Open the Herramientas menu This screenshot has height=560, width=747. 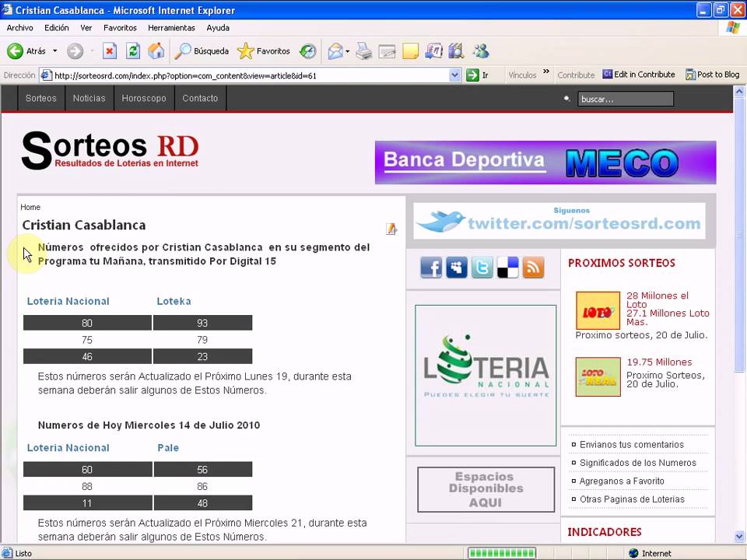[x=171, y=28]
